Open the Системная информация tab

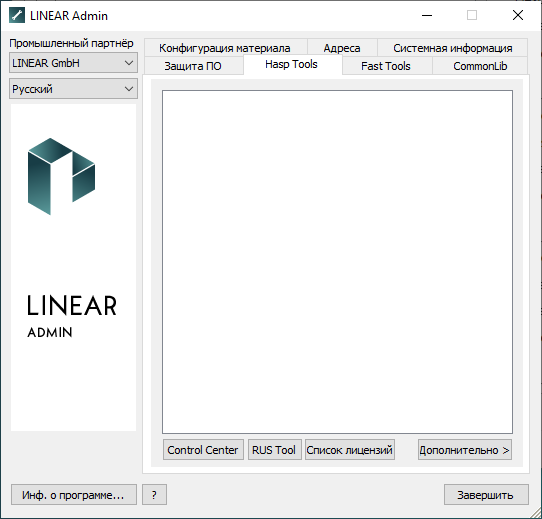pos(452,48)
